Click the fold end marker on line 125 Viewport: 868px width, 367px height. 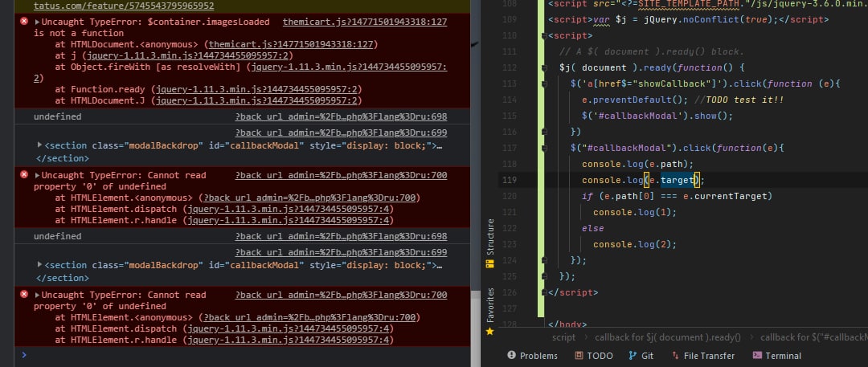pos(544,276)
